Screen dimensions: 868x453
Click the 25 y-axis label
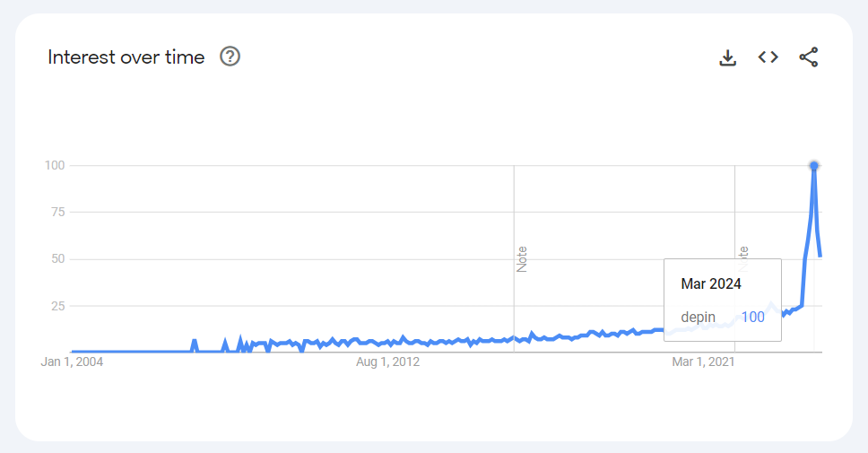58,306
